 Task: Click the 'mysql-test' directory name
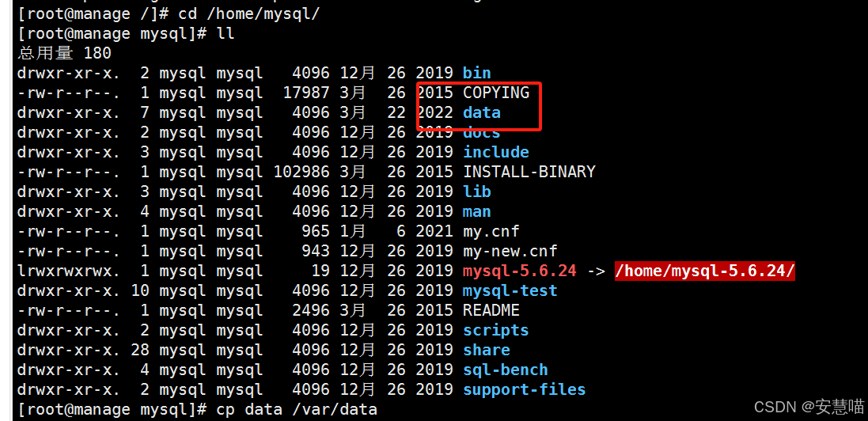click(x=510, y=291)
